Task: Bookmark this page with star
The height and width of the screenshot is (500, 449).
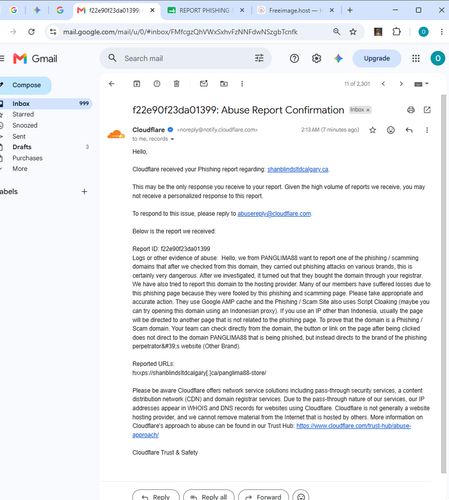Action: click(x=353, y=32)
